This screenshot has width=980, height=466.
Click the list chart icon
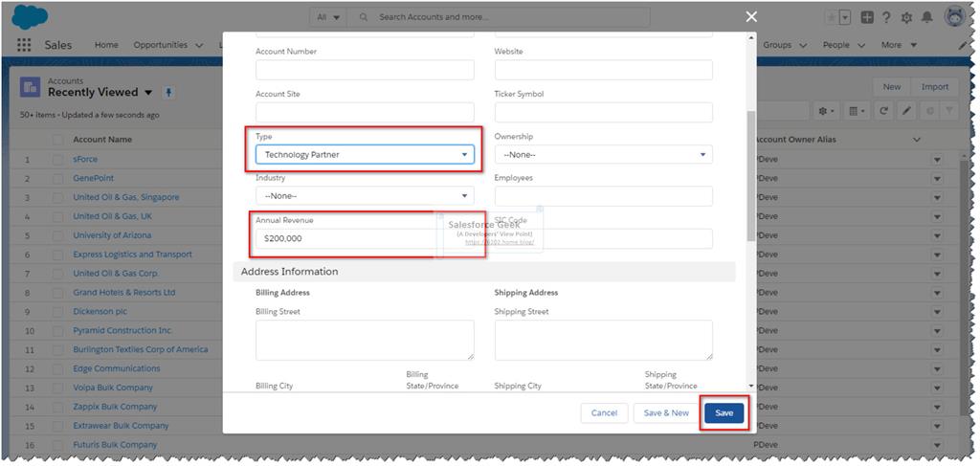929,111
